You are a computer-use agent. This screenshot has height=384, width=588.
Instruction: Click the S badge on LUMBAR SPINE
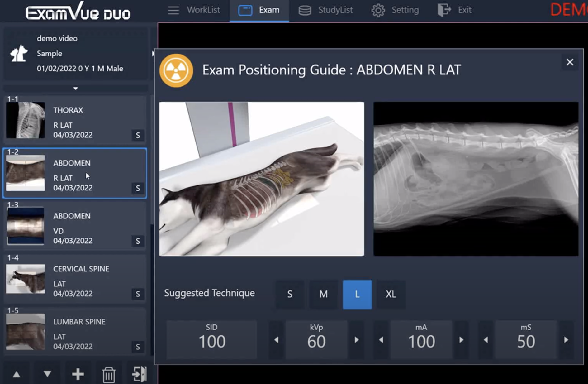pyautogui.click(x=138, y=347)
